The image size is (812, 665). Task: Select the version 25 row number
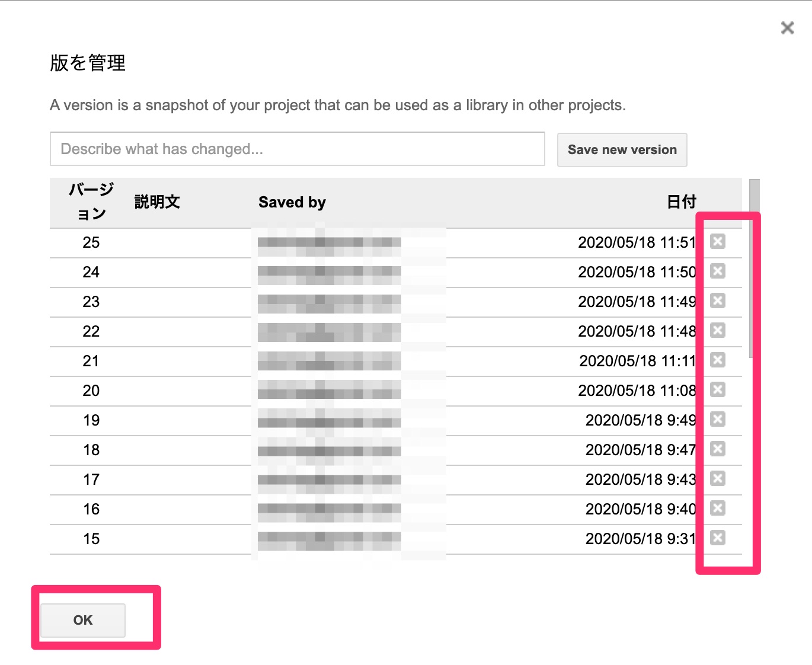(x=91, y=242)
